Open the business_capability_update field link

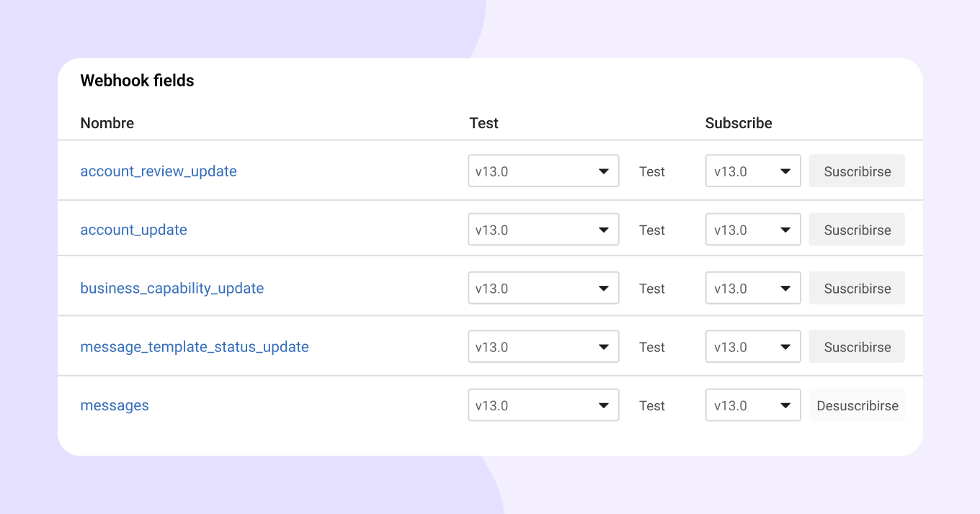(171, 288)
